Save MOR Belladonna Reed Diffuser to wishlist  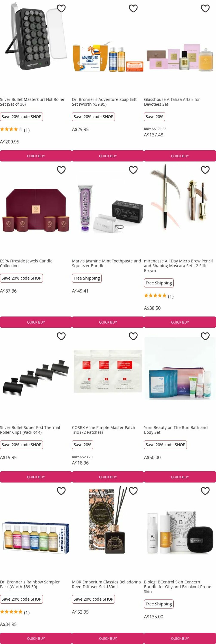(133, 491)
